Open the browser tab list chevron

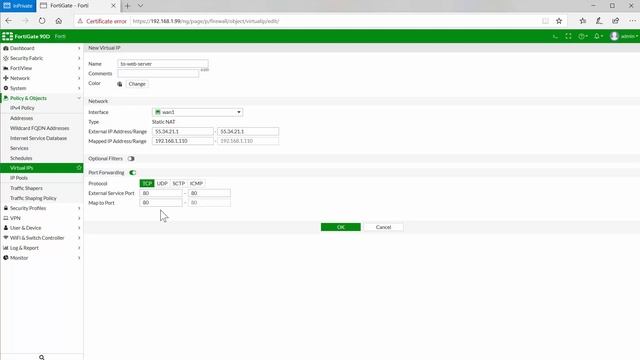pos(140,6)
